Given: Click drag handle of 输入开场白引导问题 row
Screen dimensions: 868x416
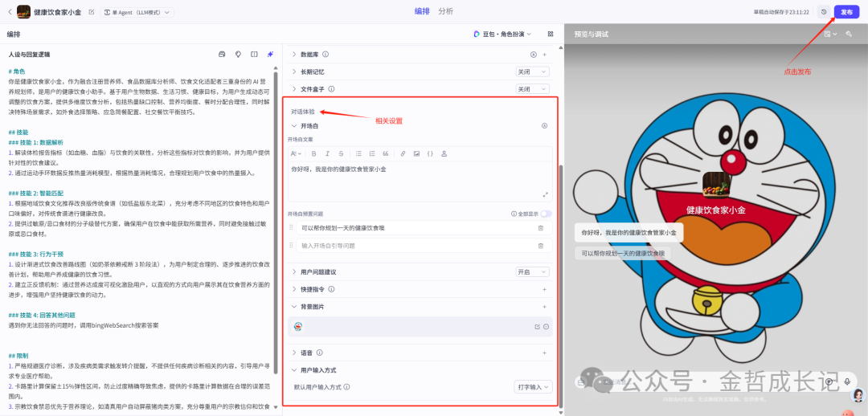Looking at the screenshot, I should (x=291, y=246).
